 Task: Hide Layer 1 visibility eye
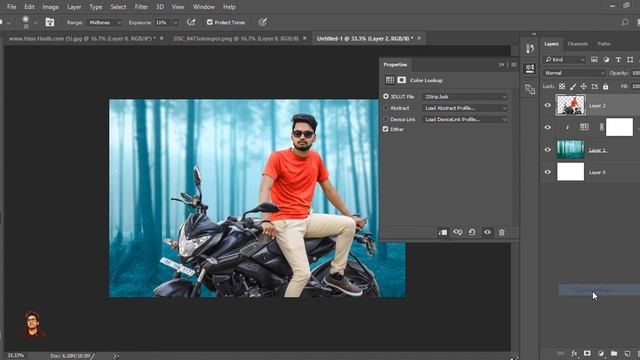click(548, 150)
